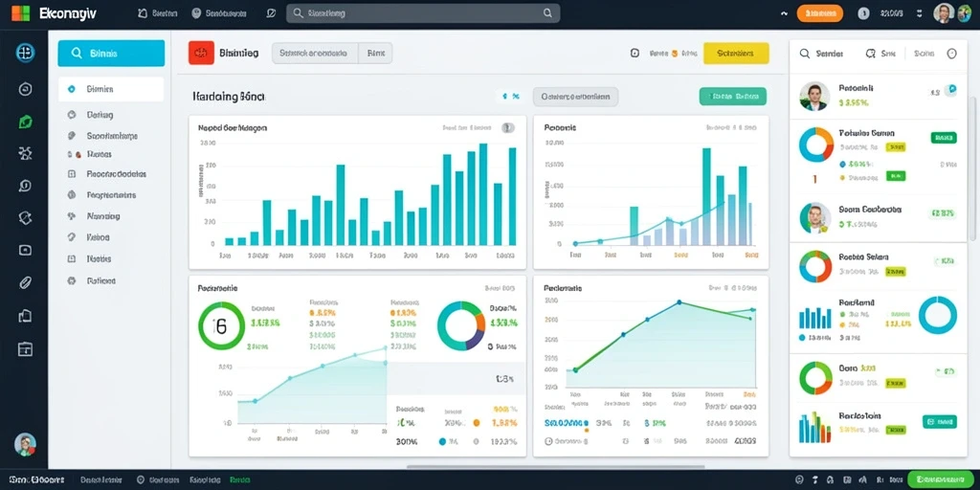Click the green badge on first donut card
This screenshot has width=980, height=490.
pos(943,138)
